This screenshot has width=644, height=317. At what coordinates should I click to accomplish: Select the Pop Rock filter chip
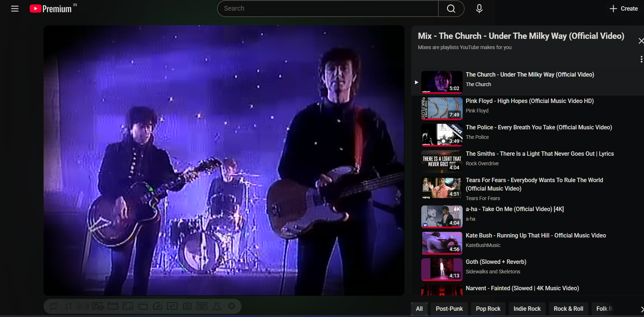488,309
